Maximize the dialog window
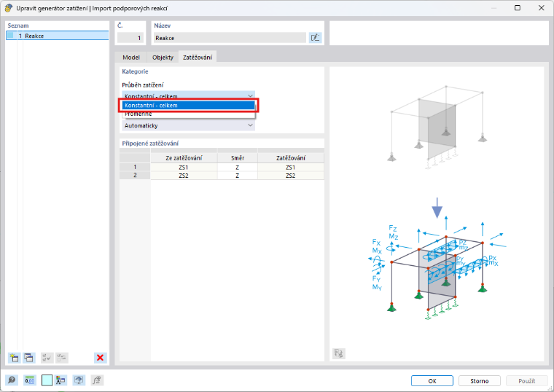Viewport: 554px width, 392px height. pyautogui.click(x=518, y=8)
